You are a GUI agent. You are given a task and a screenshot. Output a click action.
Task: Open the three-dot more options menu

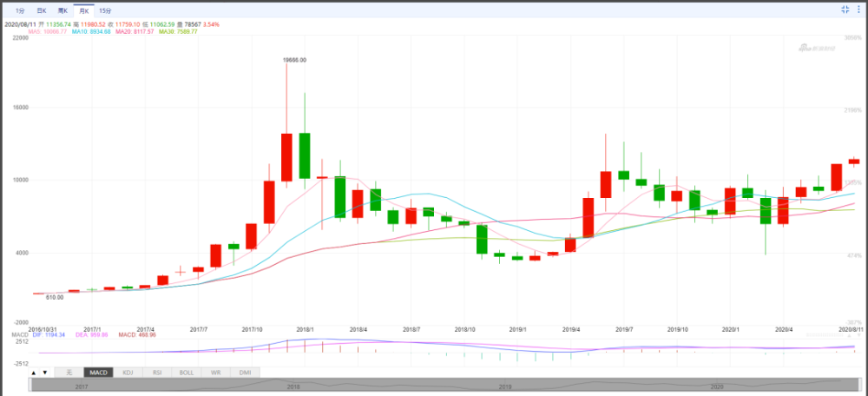pos(858,9)
